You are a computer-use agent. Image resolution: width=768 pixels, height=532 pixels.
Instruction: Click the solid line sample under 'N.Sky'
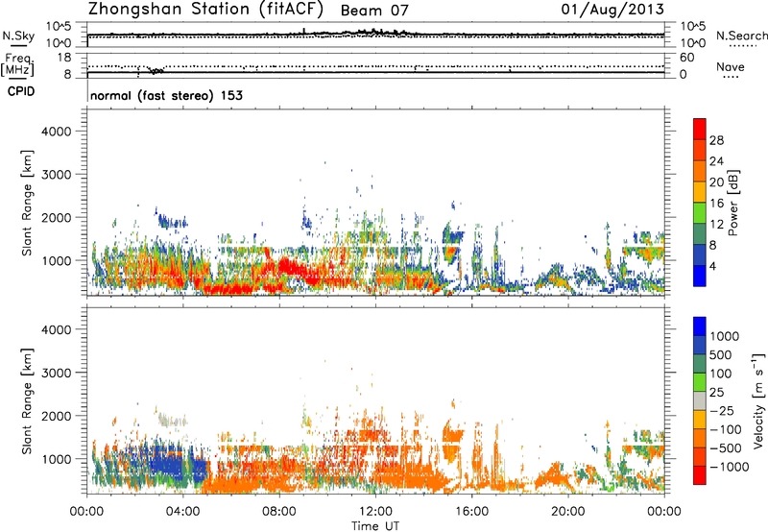click(x=18, y=45)
